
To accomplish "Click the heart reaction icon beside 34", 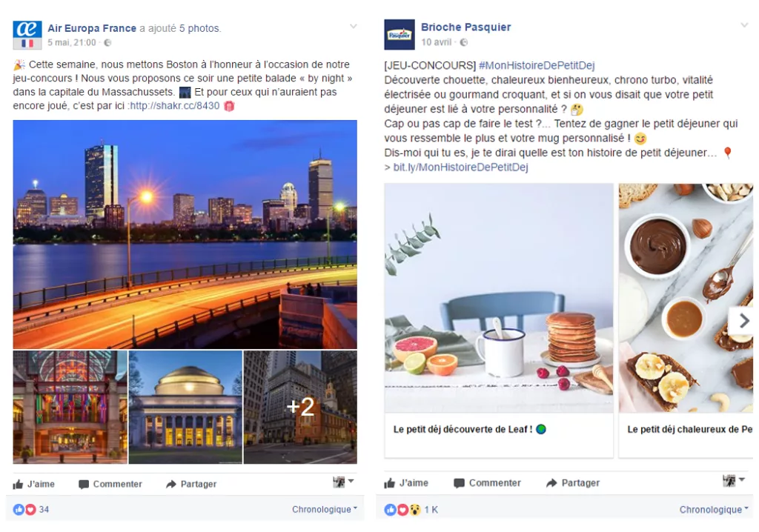I will [x=30, y=509].
